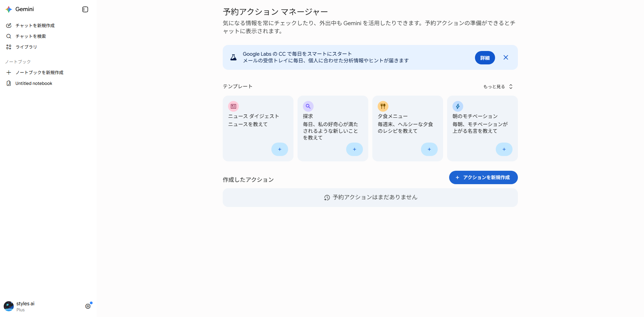
Task: Add the 朝のモチベーション template with plus
Action: point(504,149)
